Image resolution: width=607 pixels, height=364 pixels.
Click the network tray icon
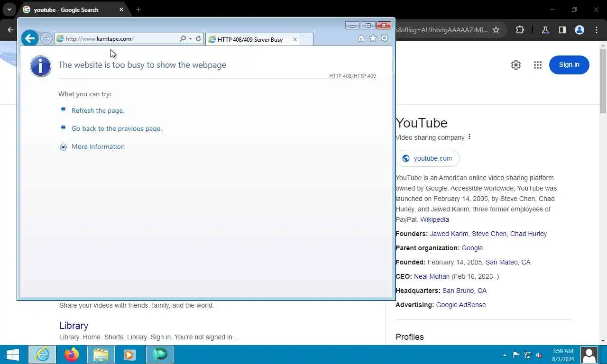click(x=527, y=355)
